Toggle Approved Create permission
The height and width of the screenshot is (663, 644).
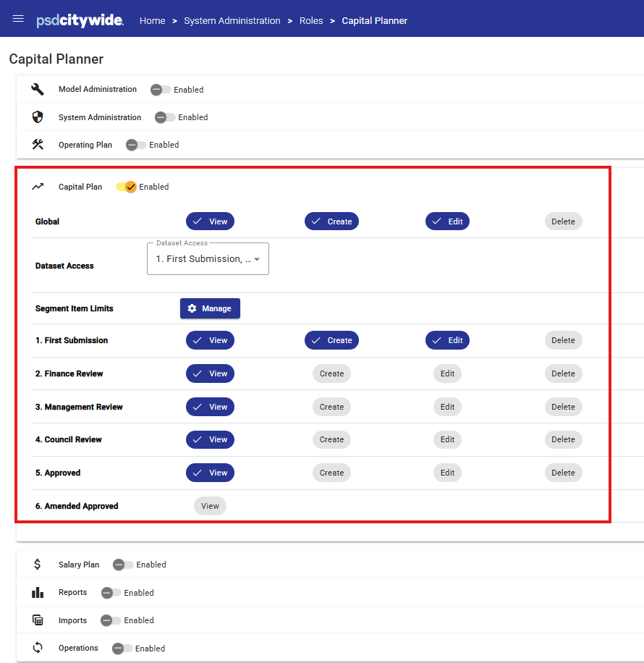pyautogui.click(x=331, y=473)
